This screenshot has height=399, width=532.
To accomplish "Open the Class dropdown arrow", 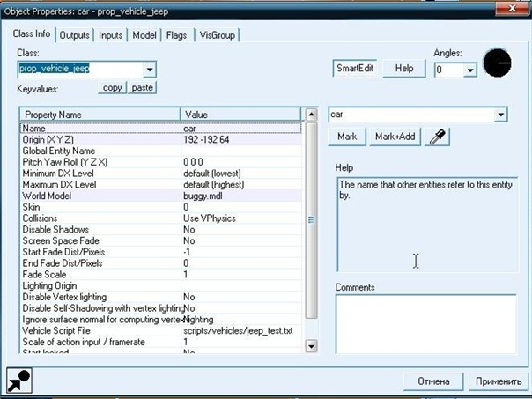I will tap(150, 70).
